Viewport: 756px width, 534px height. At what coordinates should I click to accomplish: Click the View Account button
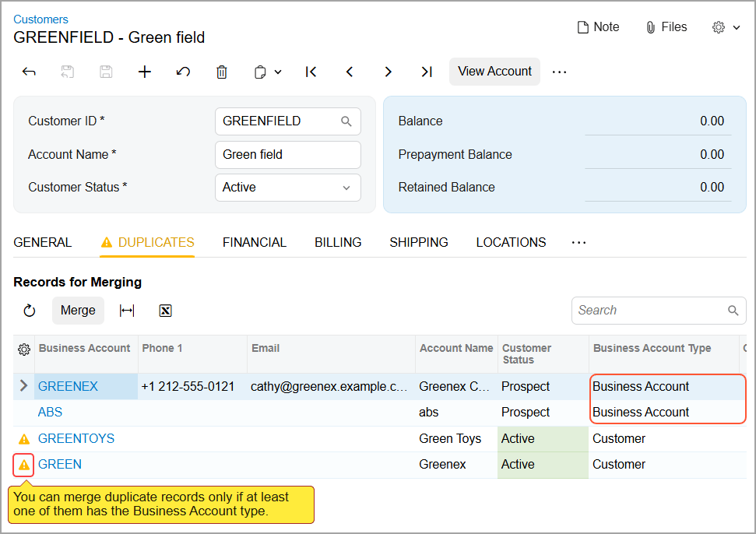click(494, 71)
